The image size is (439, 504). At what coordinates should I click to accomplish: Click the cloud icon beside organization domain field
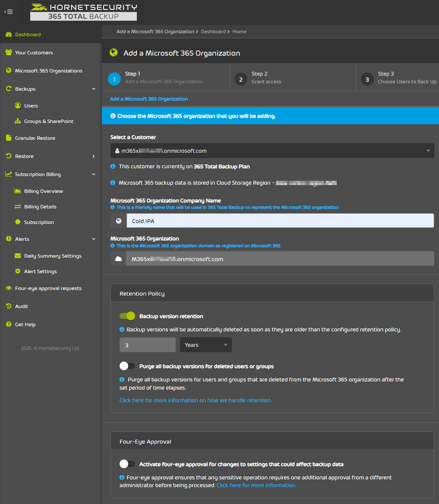point(119,259)
